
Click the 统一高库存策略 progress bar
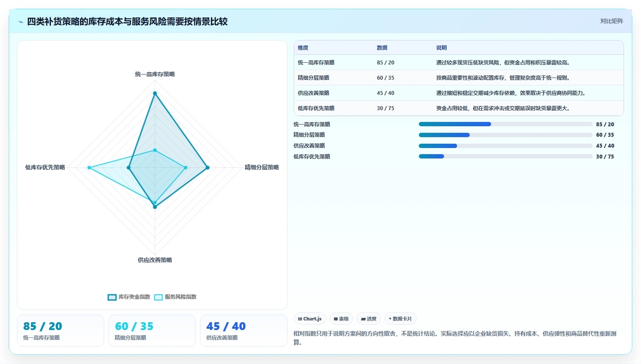coord(505,124)
